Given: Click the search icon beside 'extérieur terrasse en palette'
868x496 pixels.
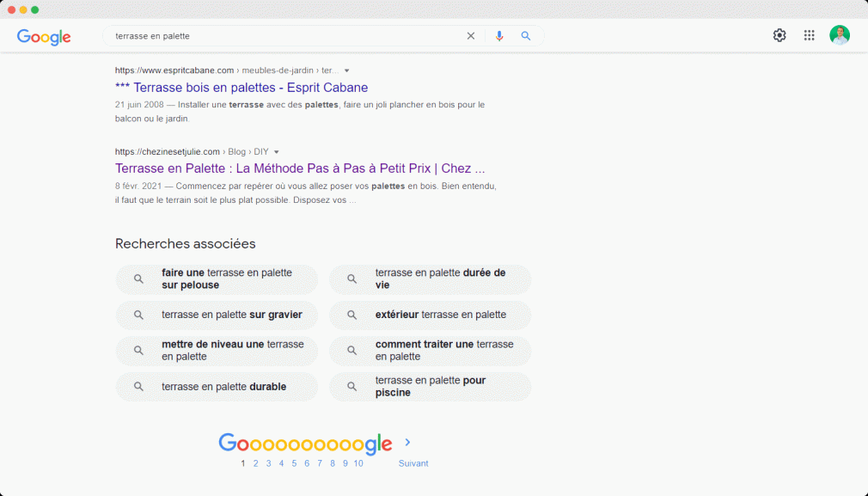Looking at the screenshot, I should coord(352,315).
